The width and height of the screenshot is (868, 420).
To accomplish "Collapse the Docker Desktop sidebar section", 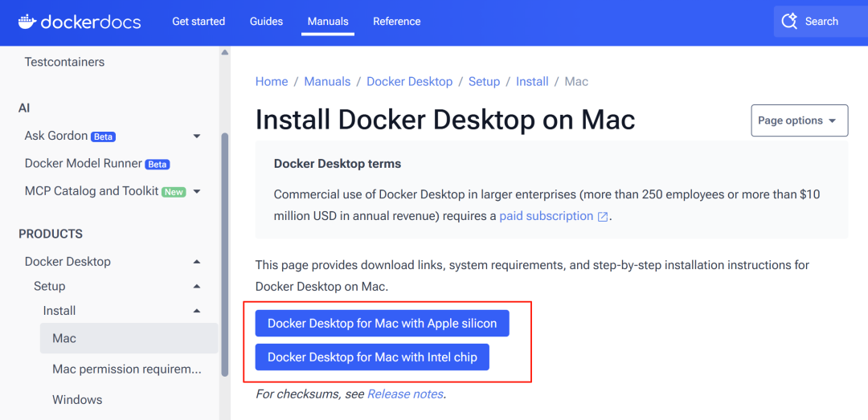I will [x=197, y=262].
